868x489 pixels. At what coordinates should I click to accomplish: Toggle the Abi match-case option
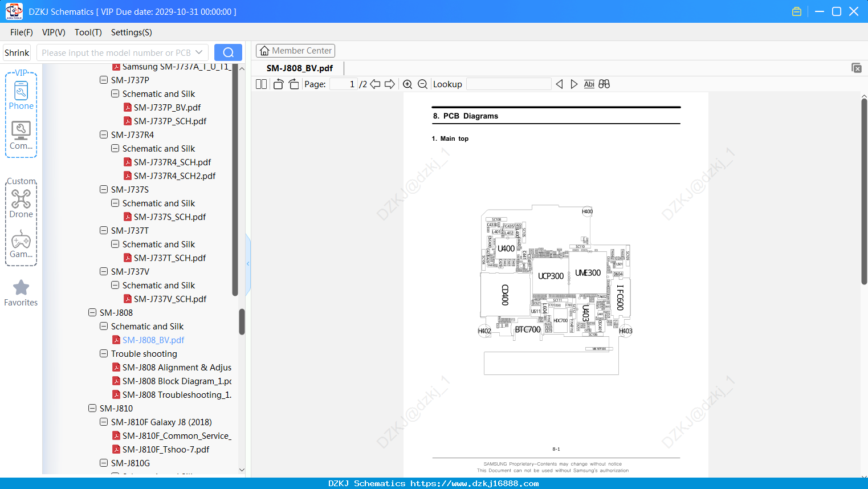tap(589, 84)
